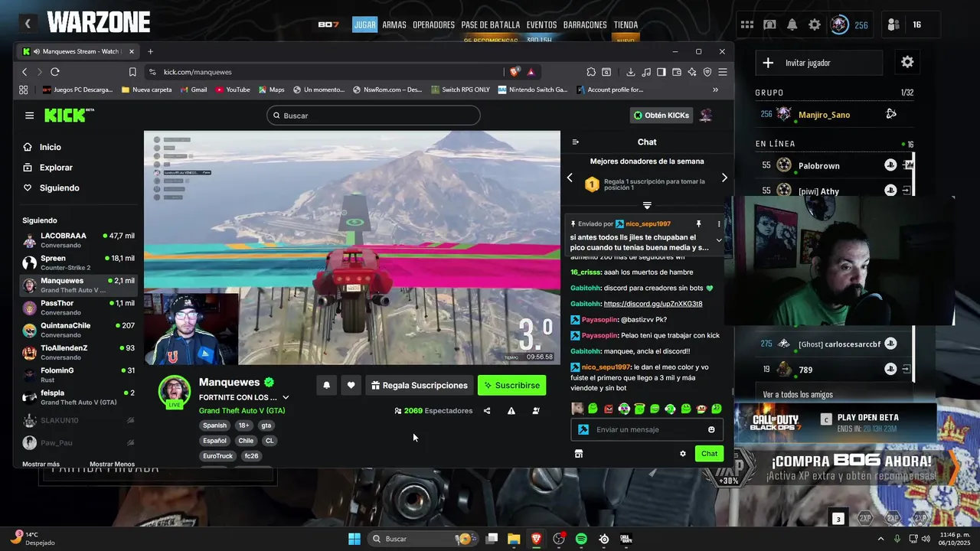Collapse the chat panel icon
Image resolution: width=980 pixels, height=551 pixels.
[x=576, y=142]
